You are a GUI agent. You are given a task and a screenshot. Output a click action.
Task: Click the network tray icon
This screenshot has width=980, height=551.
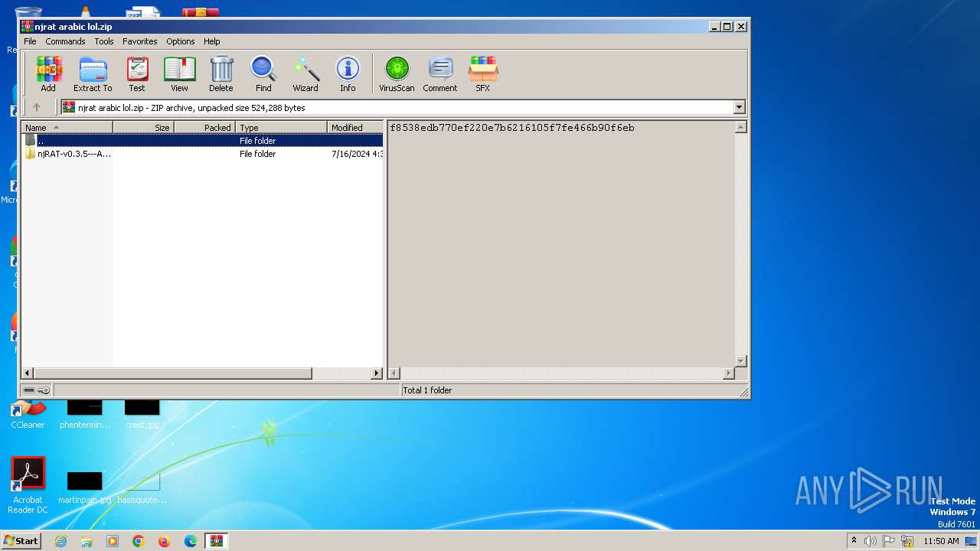pyautogui.click(x=907, y=541)
